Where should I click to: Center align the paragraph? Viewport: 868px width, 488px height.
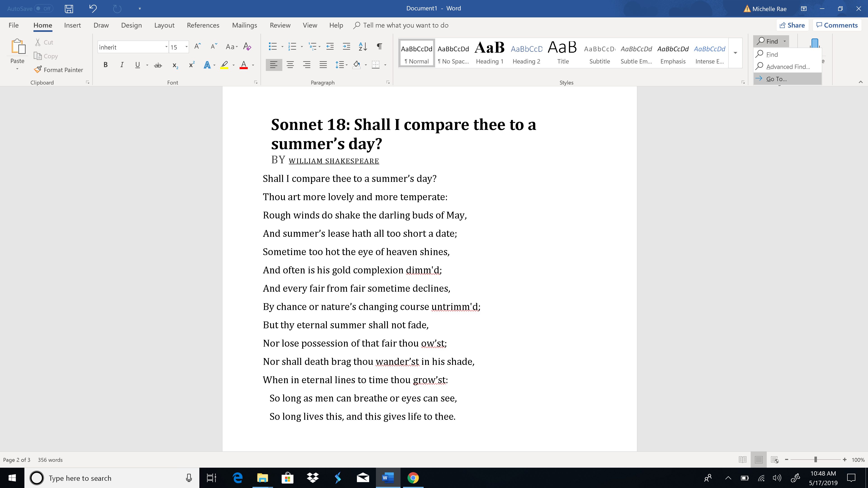[290, 65]
